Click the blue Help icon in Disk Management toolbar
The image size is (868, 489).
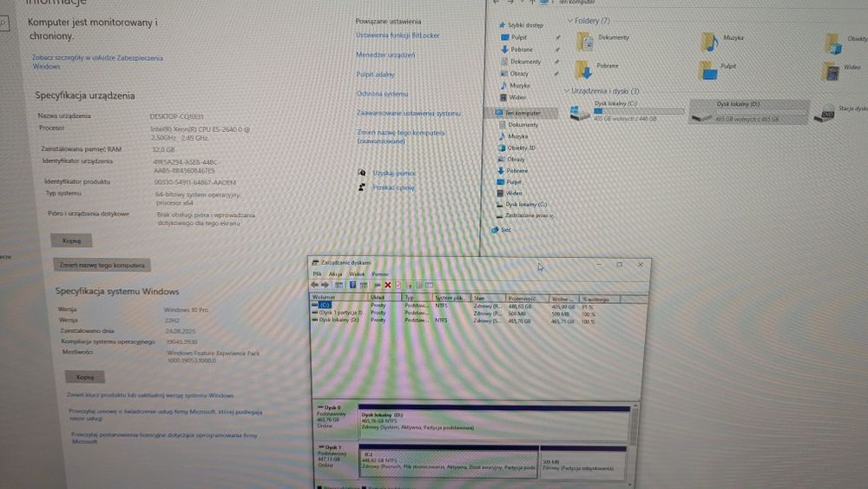[x=352, y=285]
